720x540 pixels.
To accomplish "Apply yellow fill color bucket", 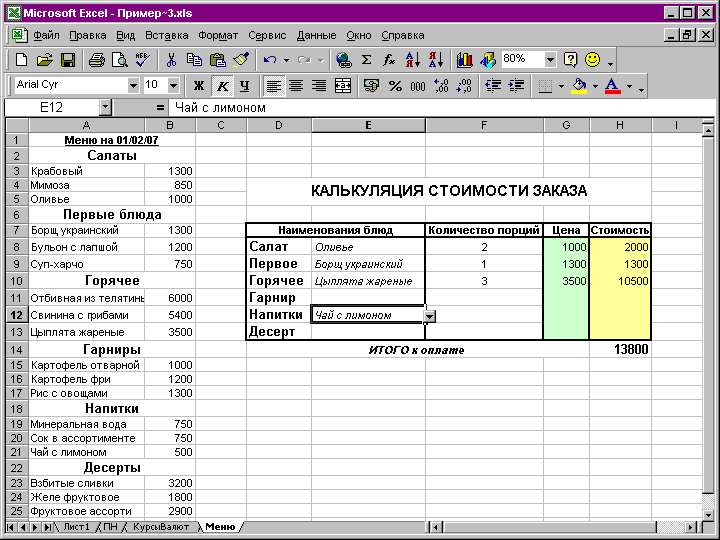I will click(579, 85).
